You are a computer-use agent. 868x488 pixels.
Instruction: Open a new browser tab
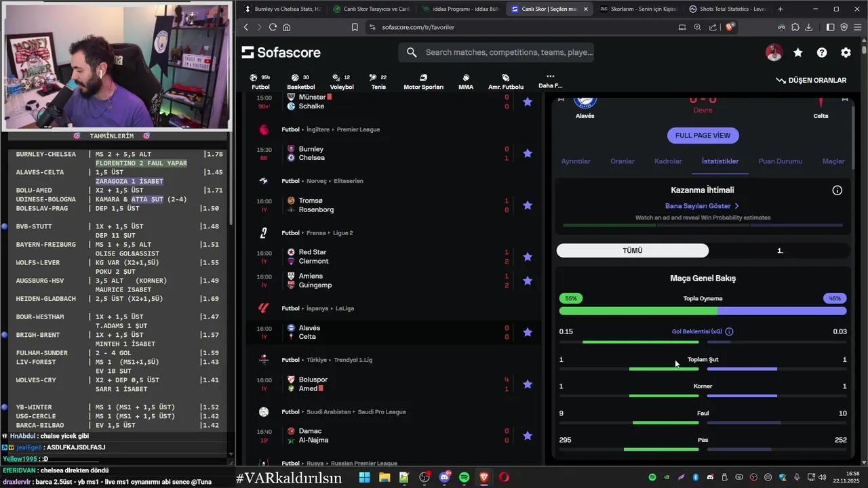[x=780, y=9]
